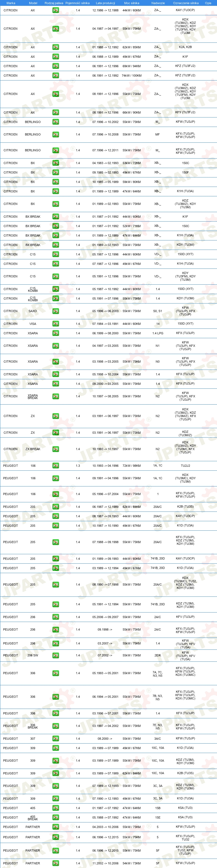The image size is (217, 868).
Task: Click the Lata produkcji column header
Action: pyautogui.click(x=105, y=3)
